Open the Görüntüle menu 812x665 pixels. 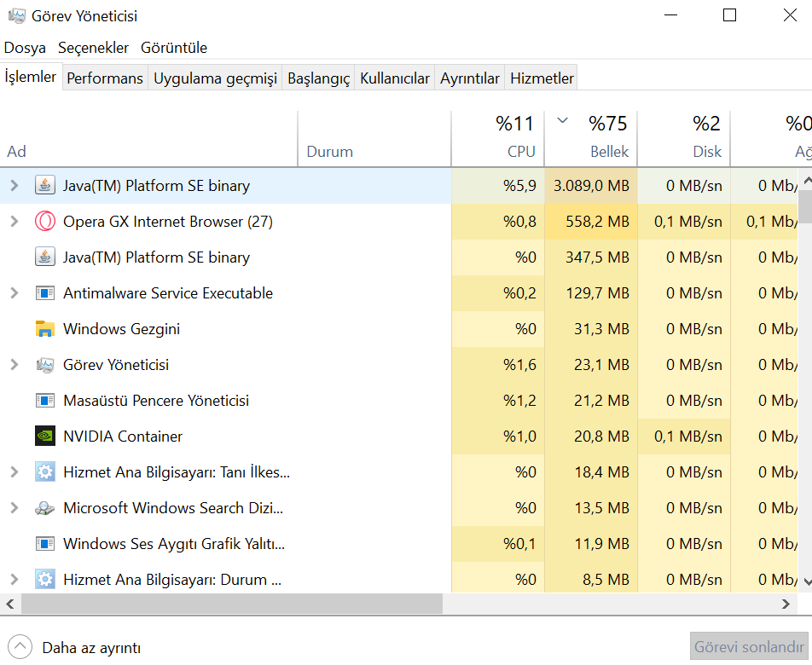pyautogui.click(x=174, y=48)
